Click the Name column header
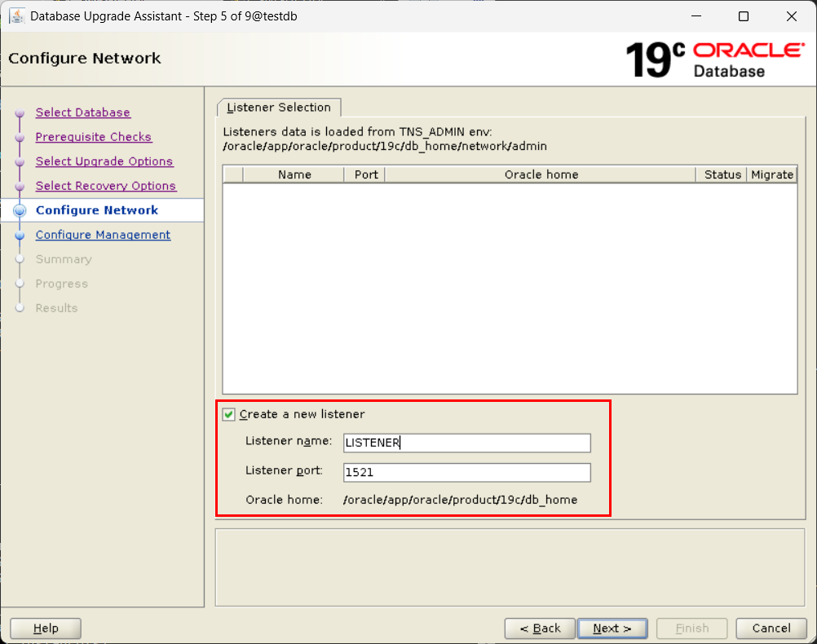 click(294, 174)
